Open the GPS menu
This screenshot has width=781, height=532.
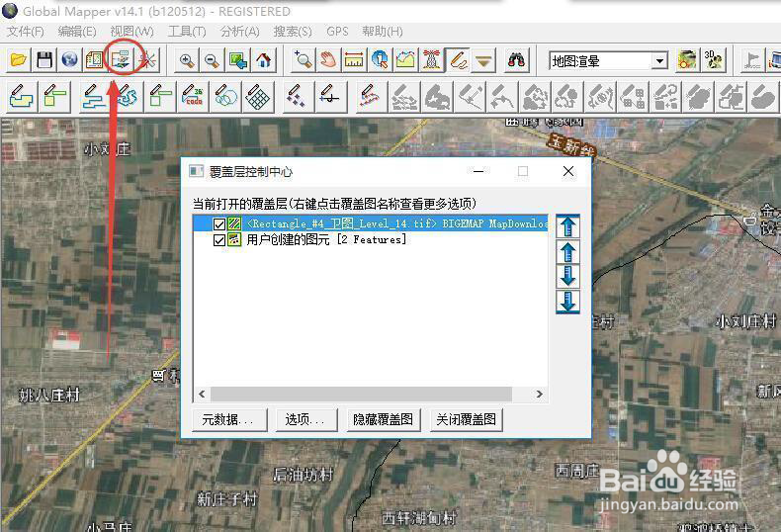coord(337,32)
